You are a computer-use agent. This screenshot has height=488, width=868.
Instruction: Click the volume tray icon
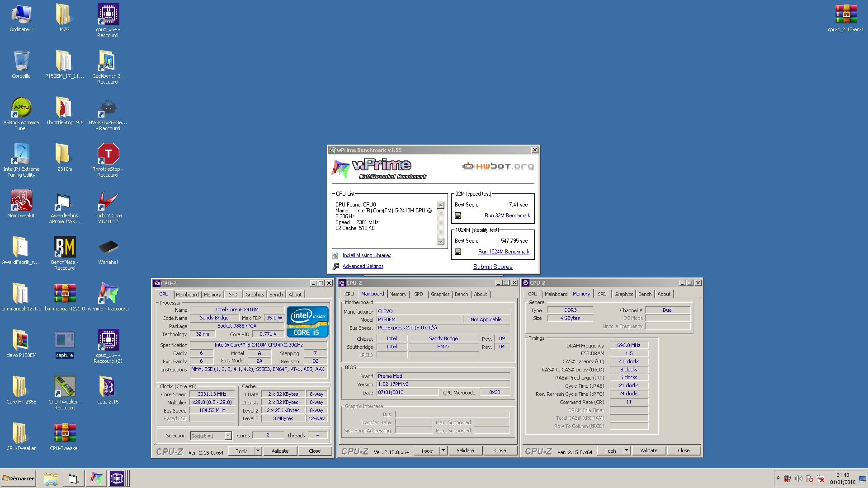798,478
